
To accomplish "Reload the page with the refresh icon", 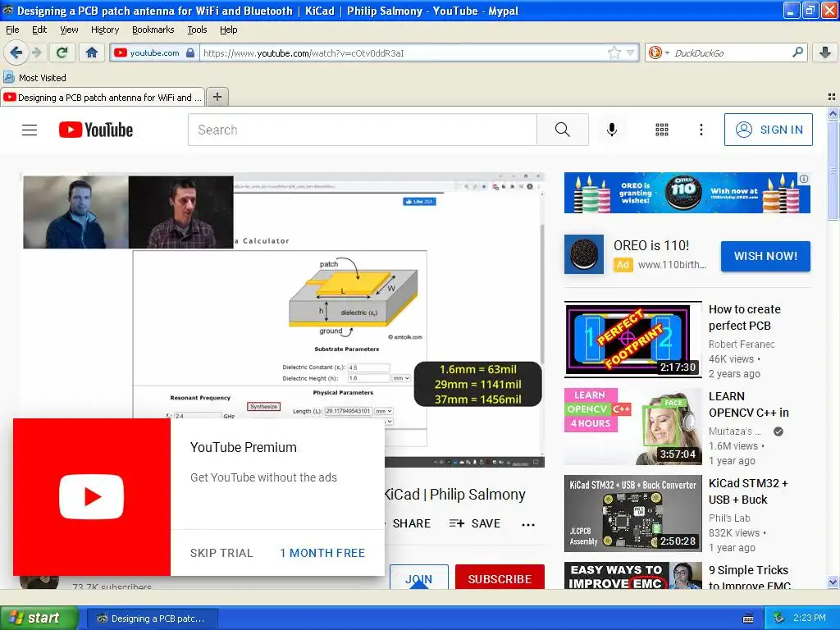I will (62, 52).
